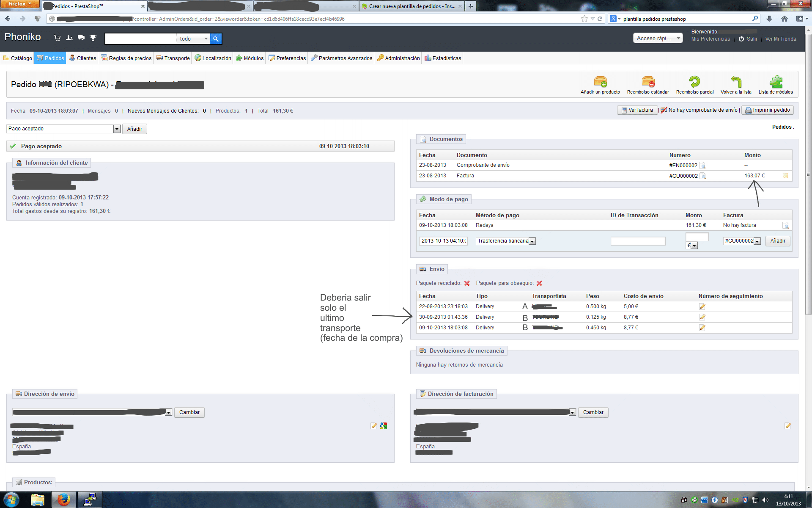This screenshot has width=812, height=508.
Task: Click the blue search magnifier button
Action: (216, 39)
